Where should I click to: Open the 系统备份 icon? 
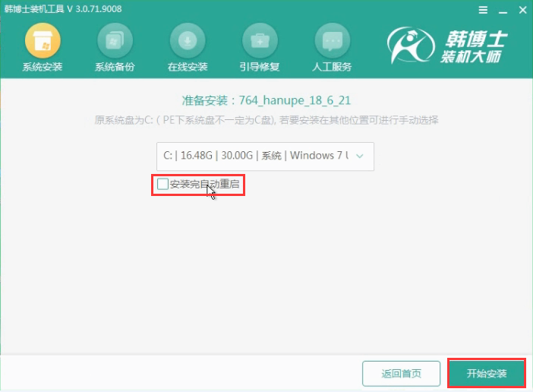pyautogui.click(x=115, y=40)
